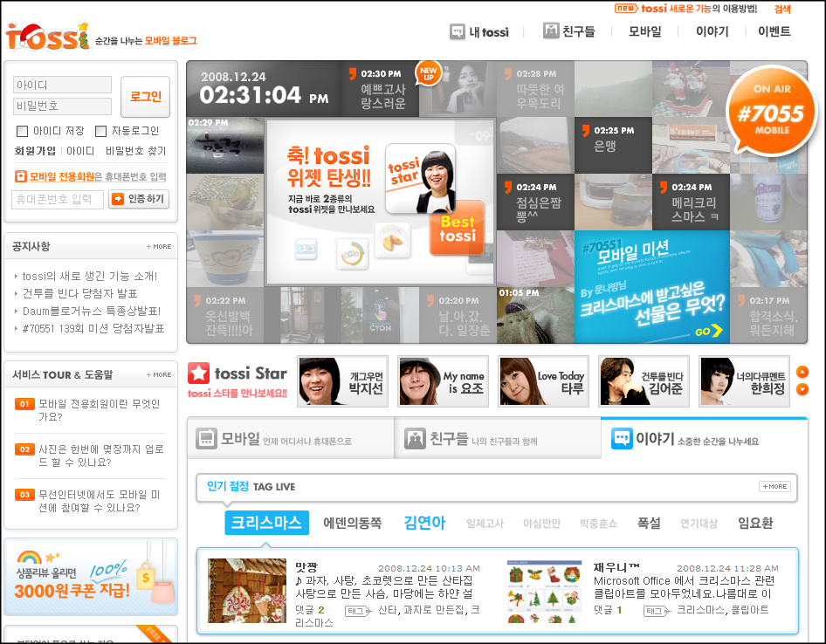Select the 에덴의동쪽 tag

[353, 523]
